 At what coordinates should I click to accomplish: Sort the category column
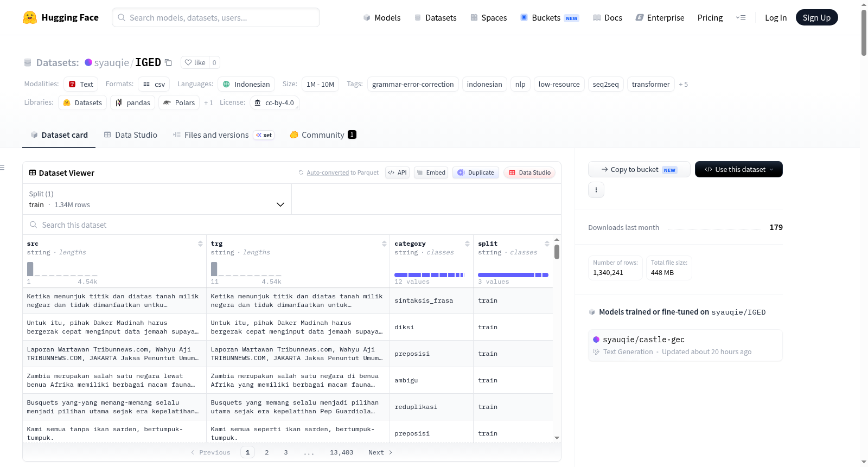[467, 244]
